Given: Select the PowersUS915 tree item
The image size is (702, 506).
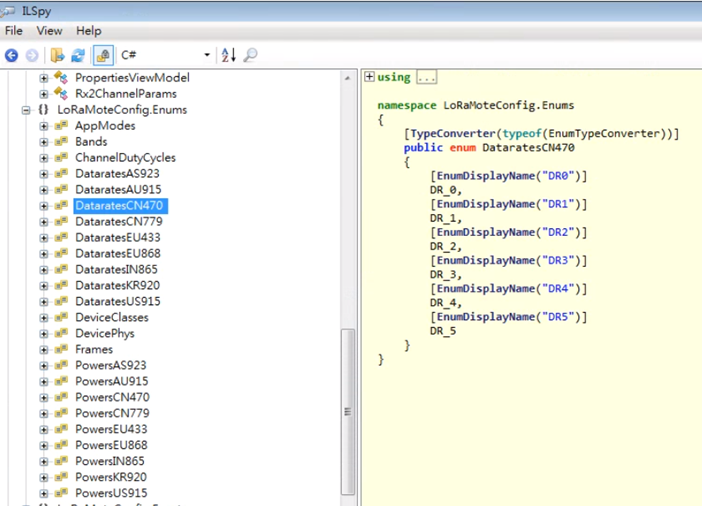Looking at the screenshot, I should [x=111, y=493].
